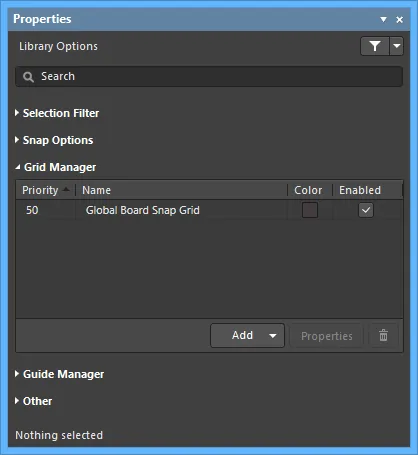Click the Add button
Viewport: 418px width, 455px height.
point(242,335)
